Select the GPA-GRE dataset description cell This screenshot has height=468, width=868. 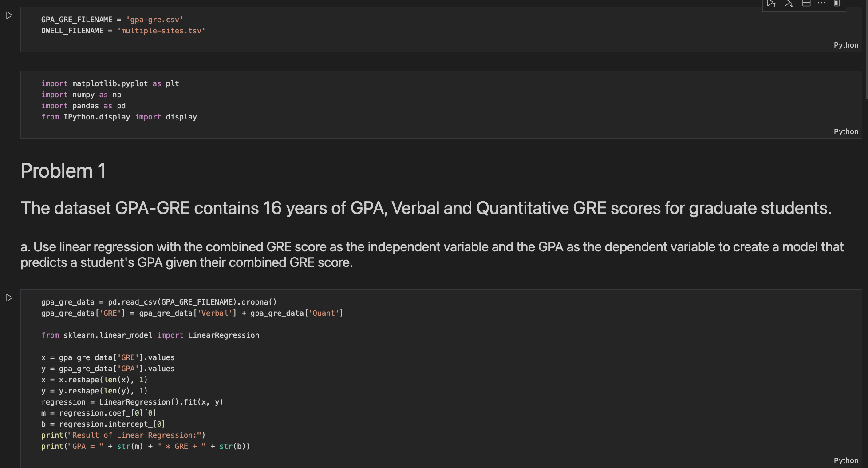coord(426,208)
